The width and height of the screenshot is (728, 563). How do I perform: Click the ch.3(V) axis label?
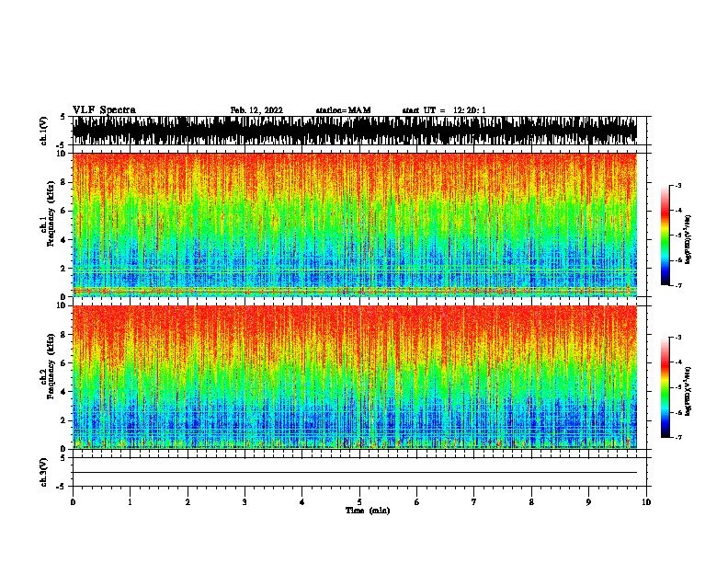[44, 472]
